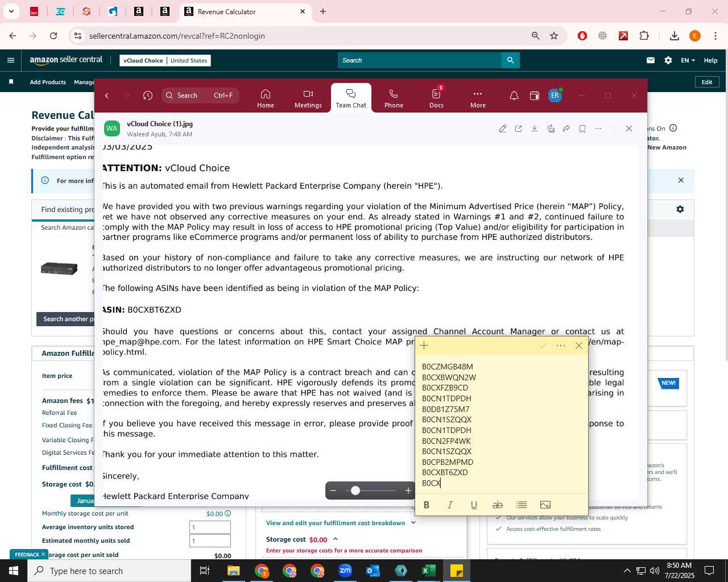Open Seller Central settings gear
The width and height of the screenshot is (728, 582).
pos(668,60)
